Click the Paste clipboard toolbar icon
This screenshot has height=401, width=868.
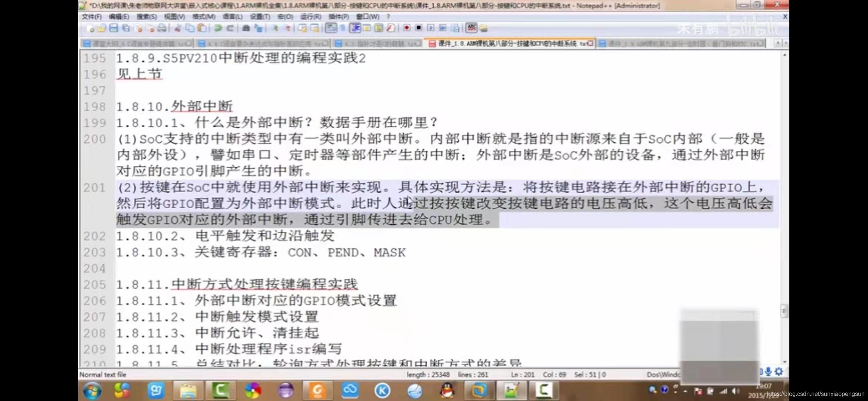202,28
